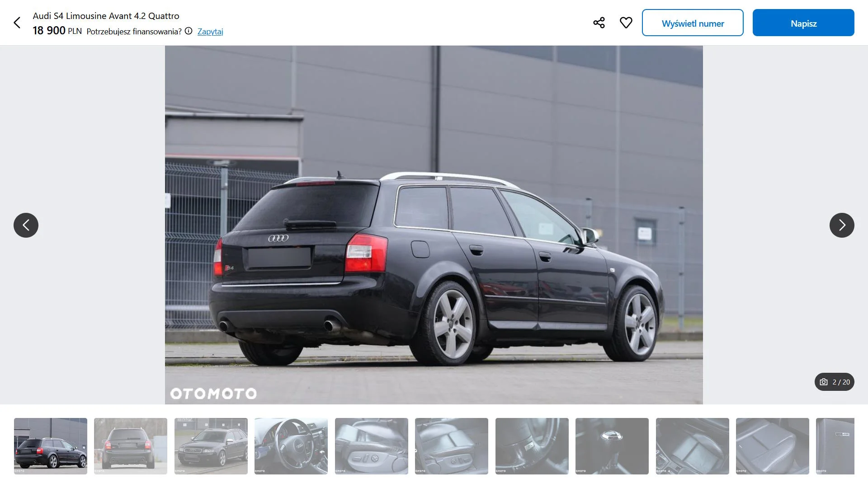Show previous photo with left chevron
Viewport: 868px width, 488px height.
pyautogui.click(x=26, y=225)
